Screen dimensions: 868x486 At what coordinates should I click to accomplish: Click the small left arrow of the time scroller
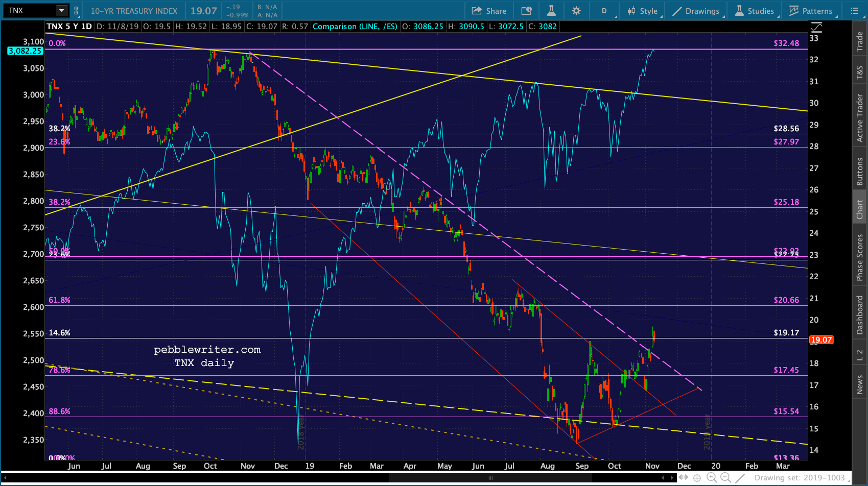click(x=663, y=478)
